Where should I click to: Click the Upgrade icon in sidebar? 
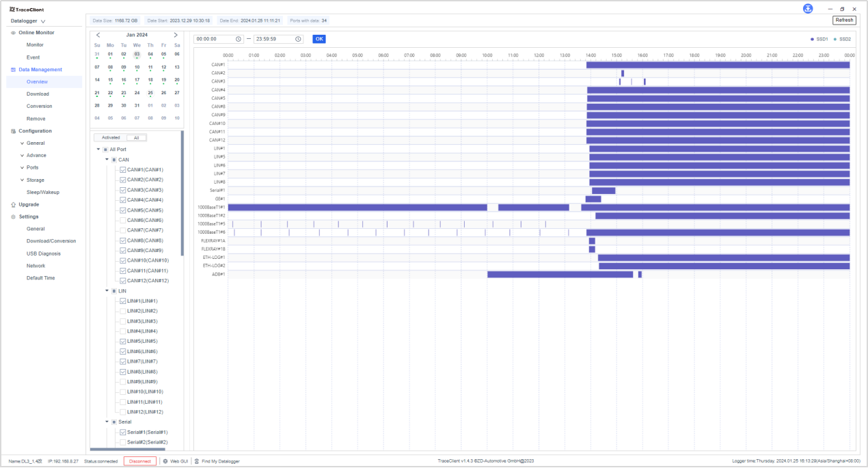13,205
